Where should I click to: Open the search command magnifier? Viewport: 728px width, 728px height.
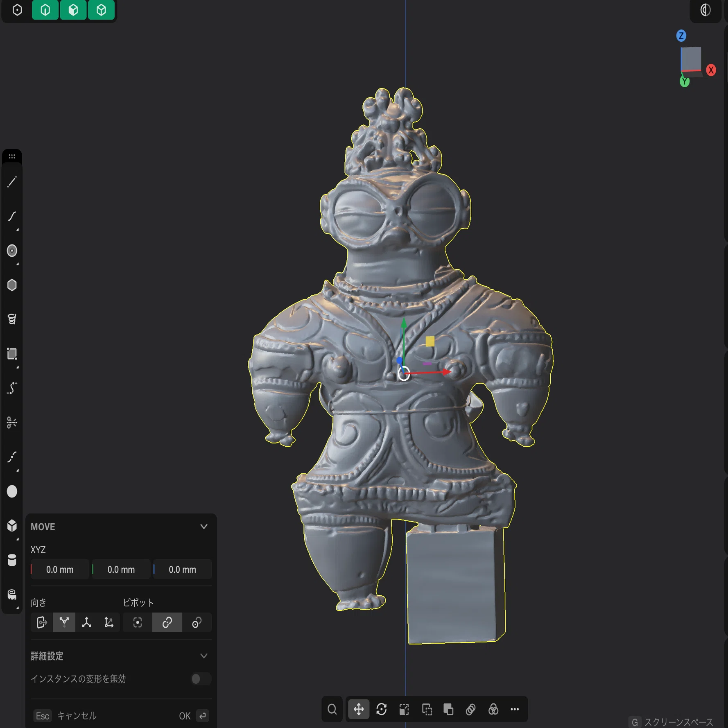pos(332,709)
